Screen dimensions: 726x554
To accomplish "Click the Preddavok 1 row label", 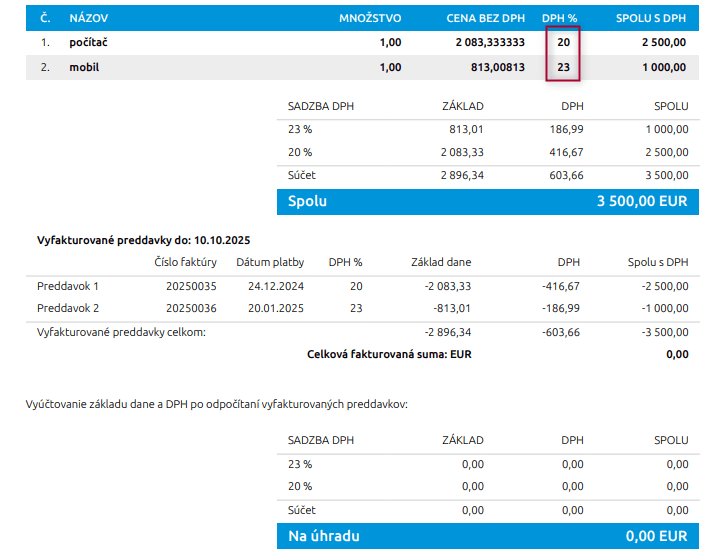I will [68, 286].
